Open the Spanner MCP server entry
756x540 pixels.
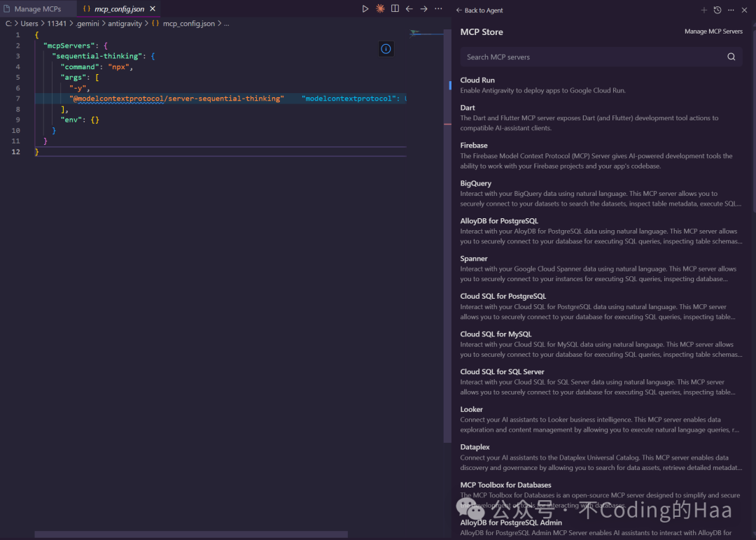tap(601, 269)
